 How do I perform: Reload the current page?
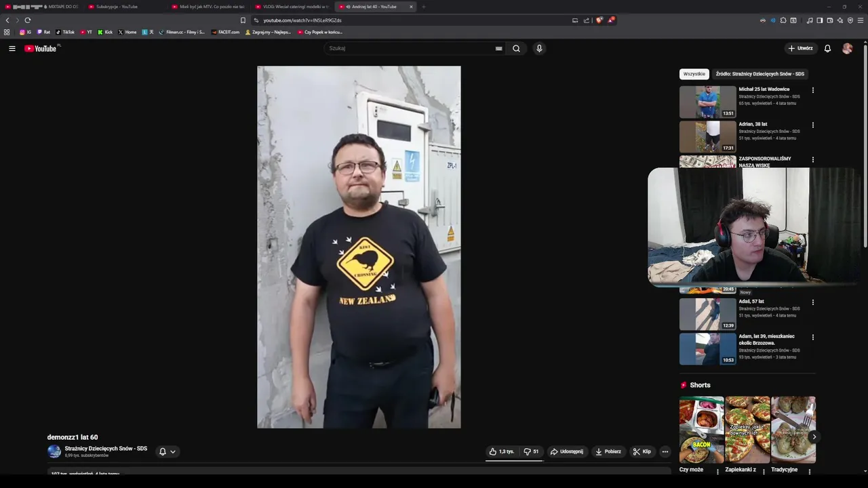28,20
